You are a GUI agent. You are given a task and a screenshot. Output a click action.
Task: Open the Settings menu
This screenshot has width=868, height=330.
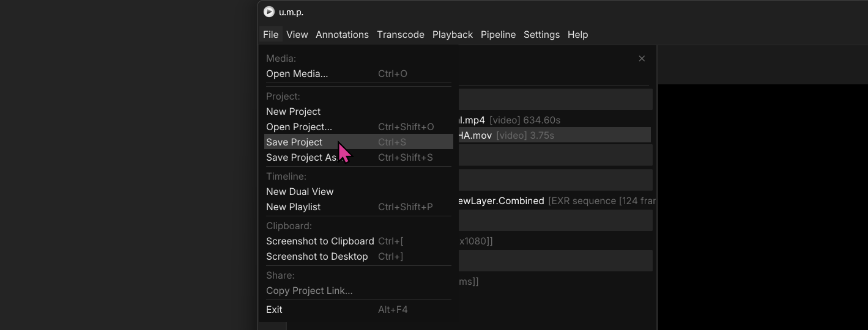tap(541, 35)
